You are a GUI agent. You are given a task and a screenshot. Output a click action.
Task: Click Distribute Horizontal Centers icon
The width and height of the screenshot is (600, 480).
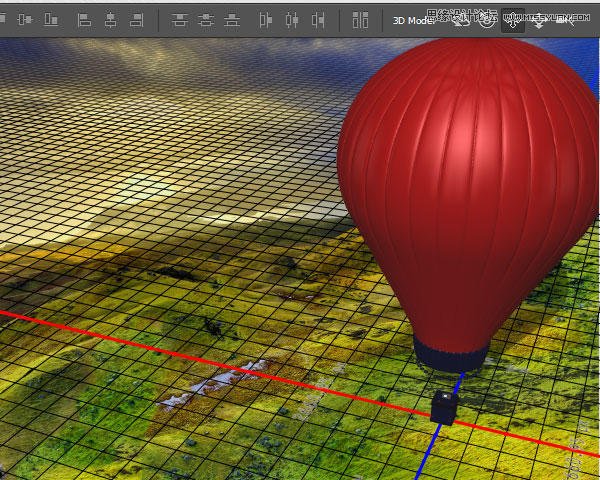(292, 20)
